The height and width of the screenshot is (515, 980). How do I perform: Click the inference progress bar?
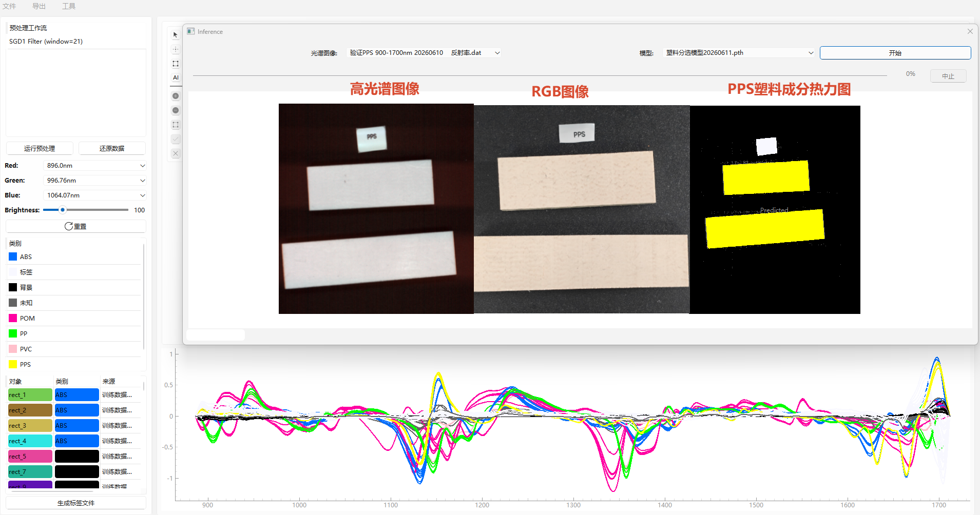click(x=540, y=75)
